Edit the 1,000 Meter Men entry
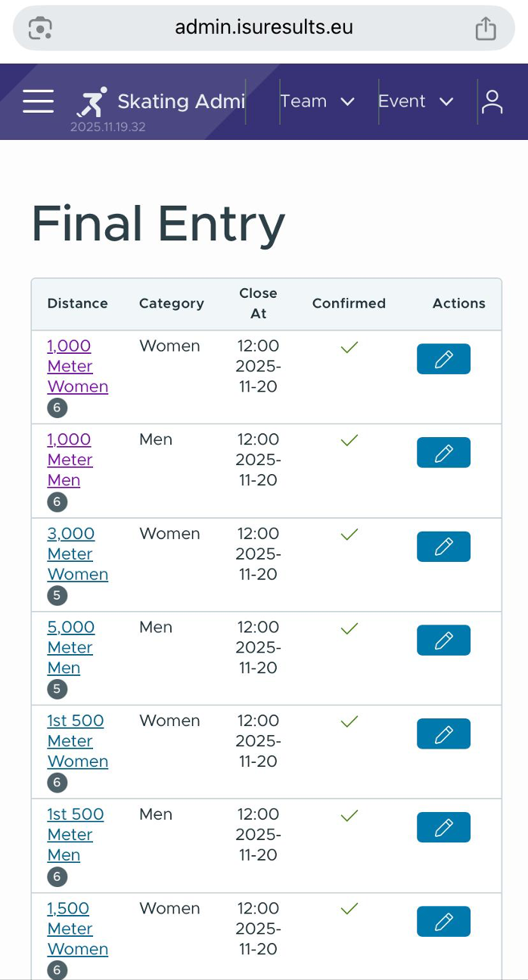The width and height of the screenshot is (528, 980). coord(443,453)
